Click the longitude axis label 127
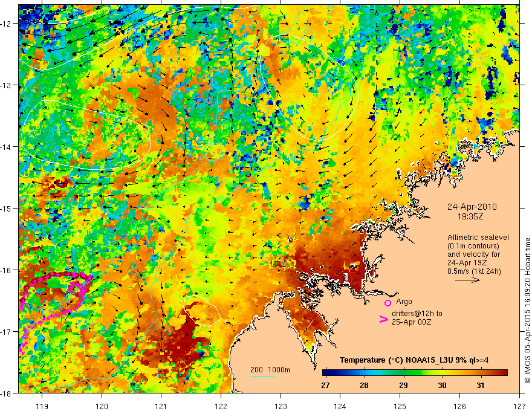Image resolution: width=532 pixels, height=411 pixels. [x=519, y=406]
